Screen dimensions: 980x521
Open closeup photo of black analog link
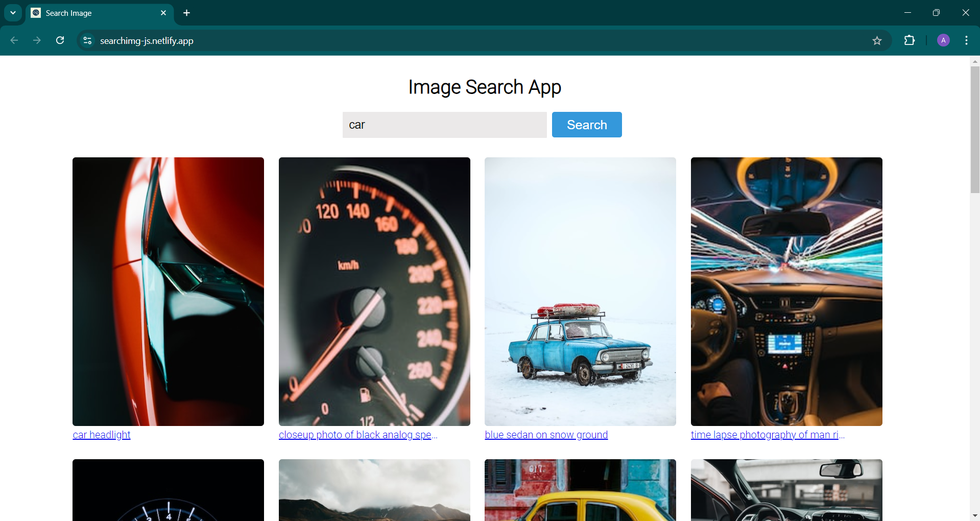[358, 435]
